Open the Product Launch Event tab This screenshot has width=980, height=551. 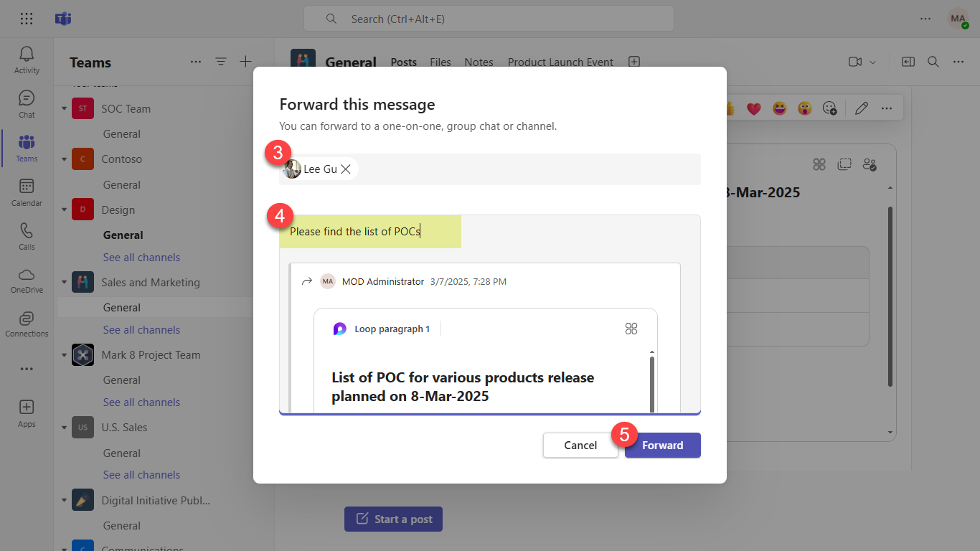click(x=560, y=62)
